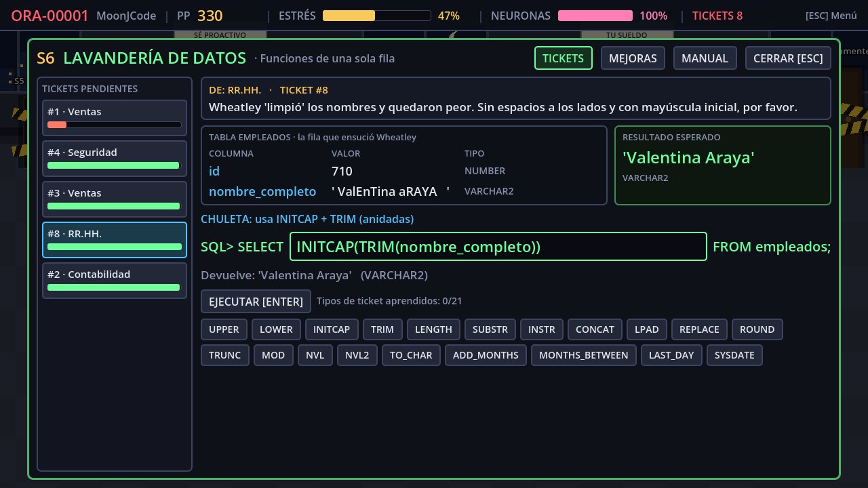
Task: Insert the TO_CHAR function
Action: [x=411, y=355]
